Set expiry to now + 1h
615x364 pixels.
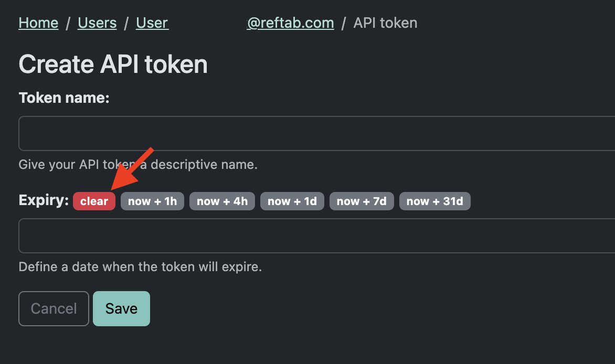pos(152,201)
